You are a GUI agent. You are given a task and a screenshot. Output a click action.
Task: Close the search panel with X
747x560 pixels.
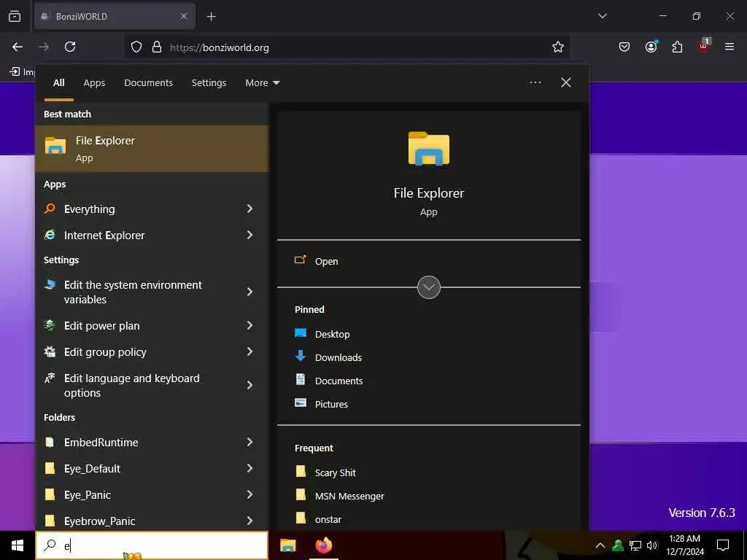(x=566, y=82)
